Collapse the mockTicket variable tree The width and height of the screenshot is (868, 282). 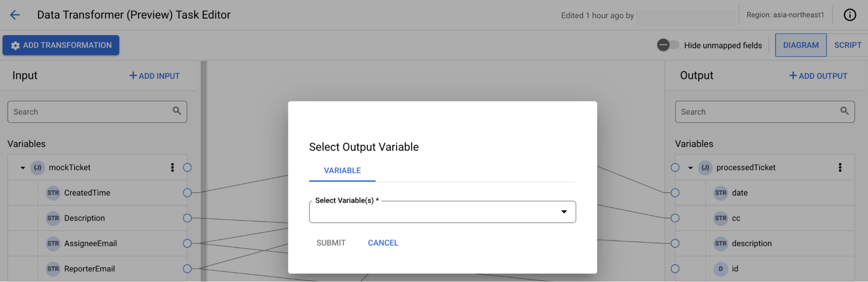(23, 168)
